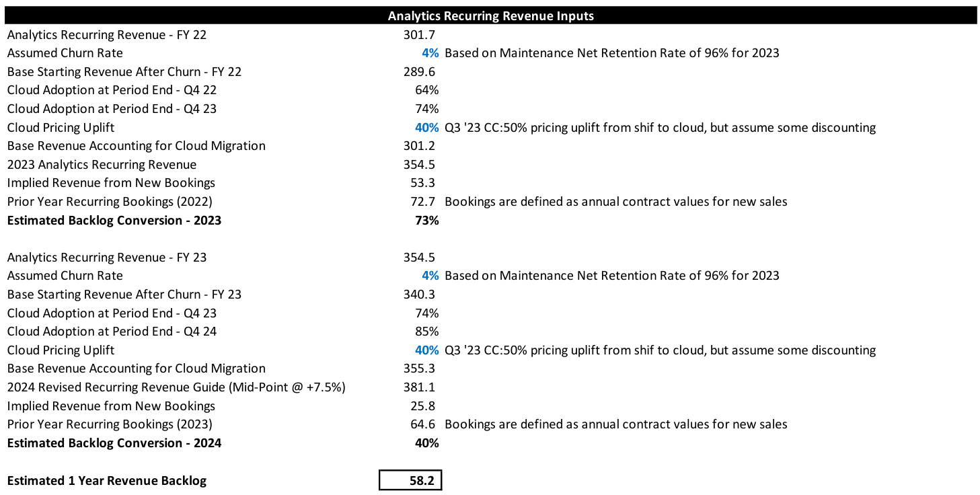Select the boxed 58.2 backlog cell
Image resolution: width=980 pixels, height=495 pixels.
410,480
